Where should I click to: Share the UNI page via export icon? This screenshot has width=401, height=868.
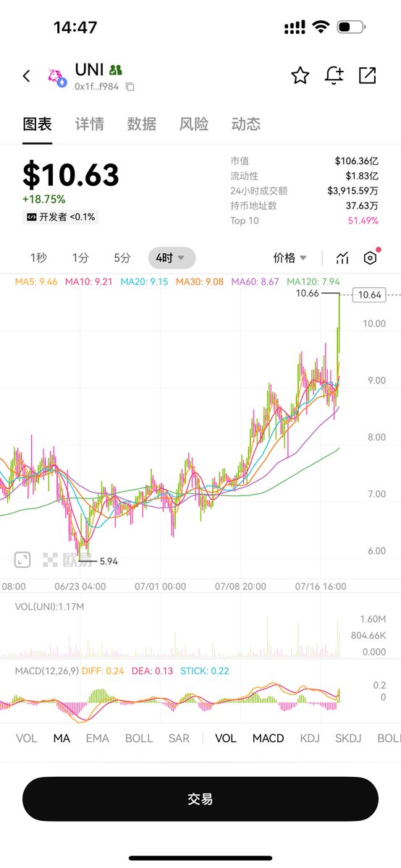(x=368, y=75)
